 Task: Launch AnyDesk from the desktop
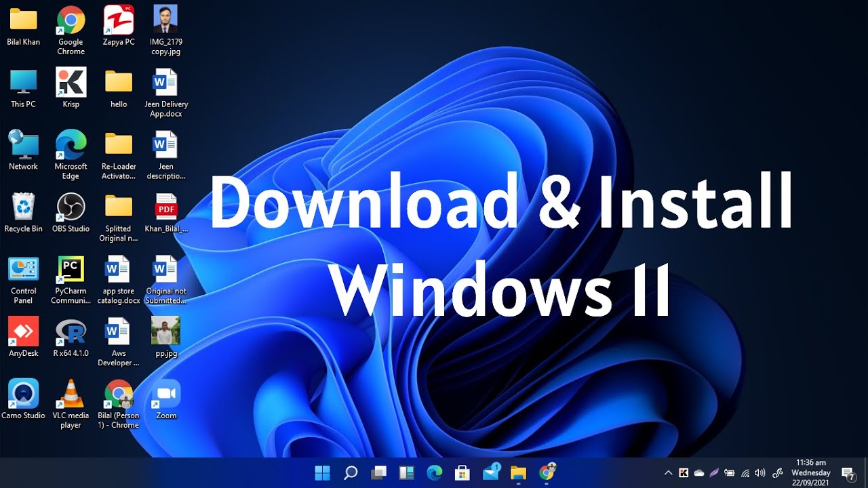click(x=23, y=338)
